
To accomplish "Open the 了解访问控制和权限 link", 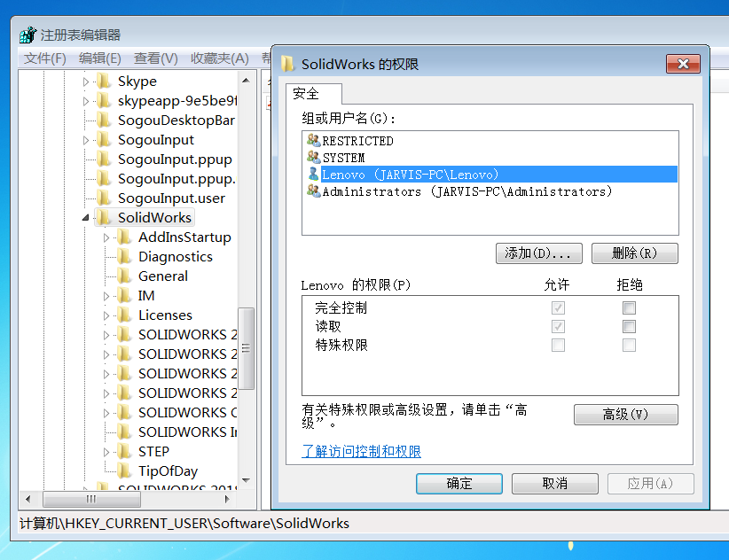I will 361,451.
